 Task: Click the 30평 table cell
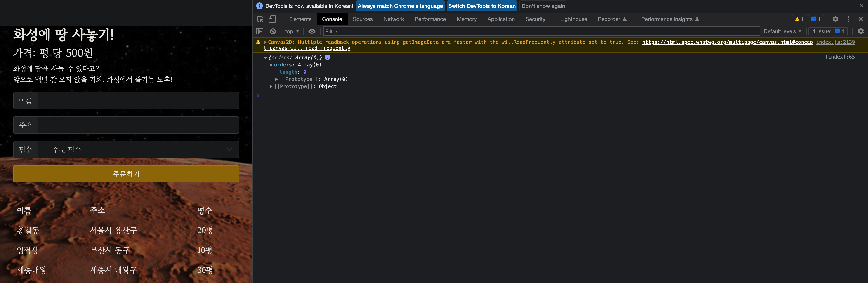tap(205, 270)
